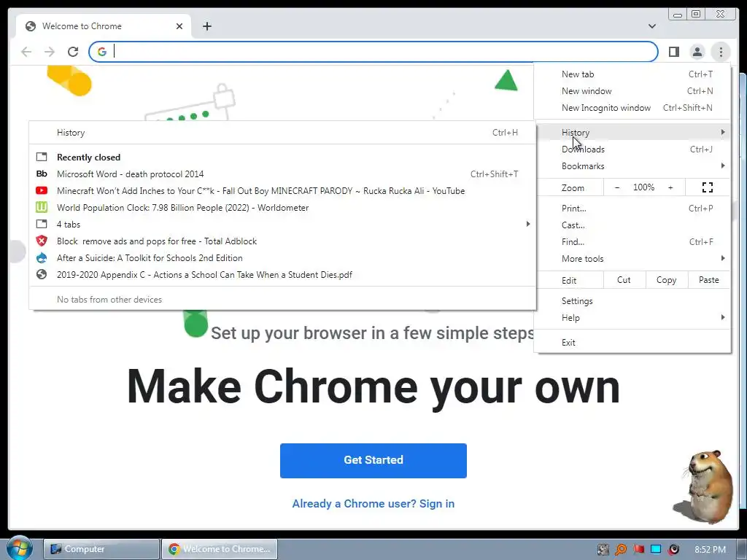Switch to the Computer taskbar window

[101, 549]
